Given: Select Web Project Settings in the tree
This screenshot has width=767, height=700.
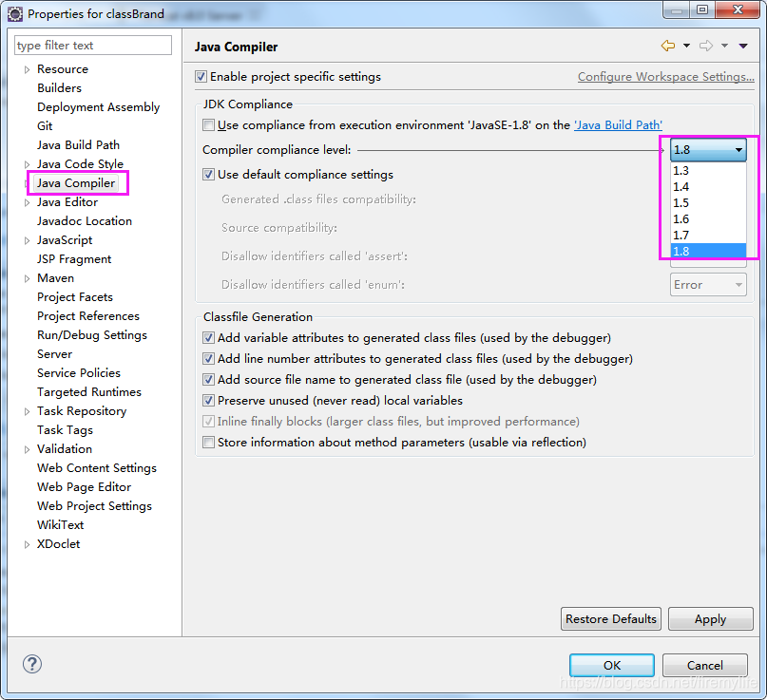Looking at the screenshot, I should [94, 506].
